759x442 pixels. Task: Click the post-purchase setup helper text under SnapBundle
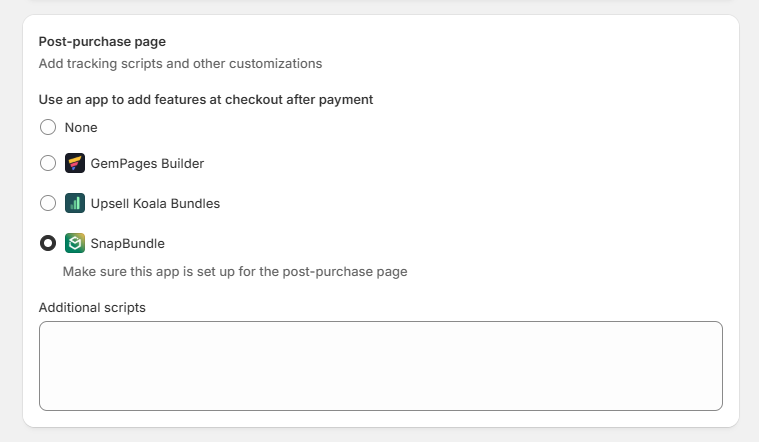point(235,272)
